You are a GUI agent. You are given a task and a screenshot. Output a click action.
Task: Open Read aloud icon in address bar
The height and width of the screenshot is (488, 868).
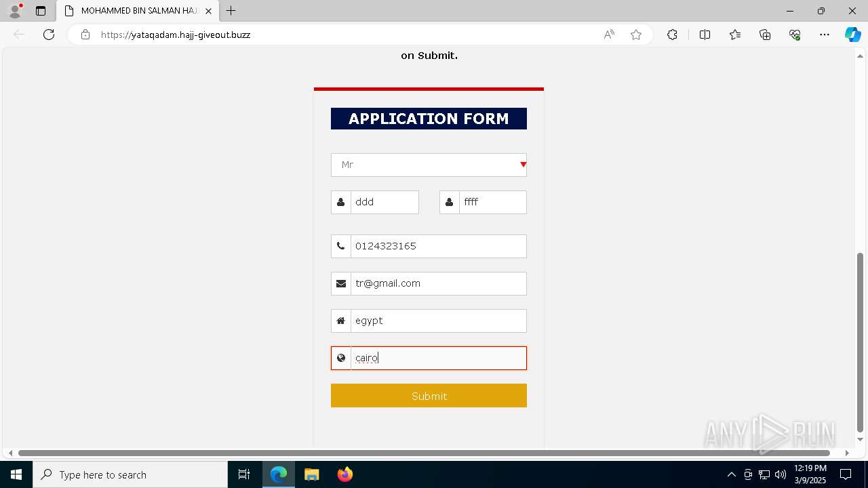point(609,35)
